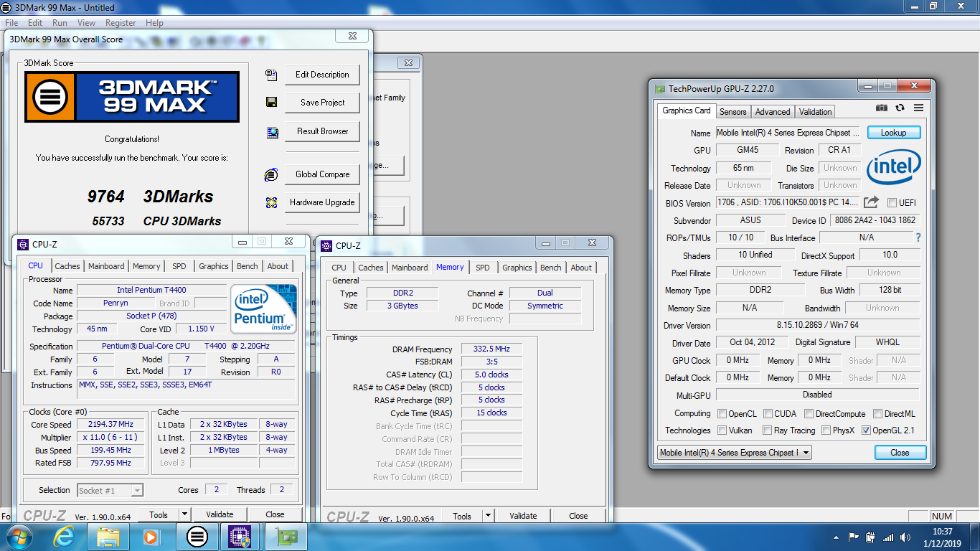This screenshot has width=980, height=551.
Task: Open the Windows Start menu
Action: coord(18,537)
